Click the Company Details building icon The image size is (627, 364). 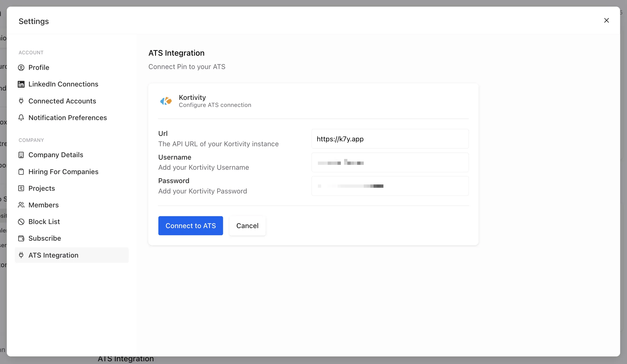point(21,155)
